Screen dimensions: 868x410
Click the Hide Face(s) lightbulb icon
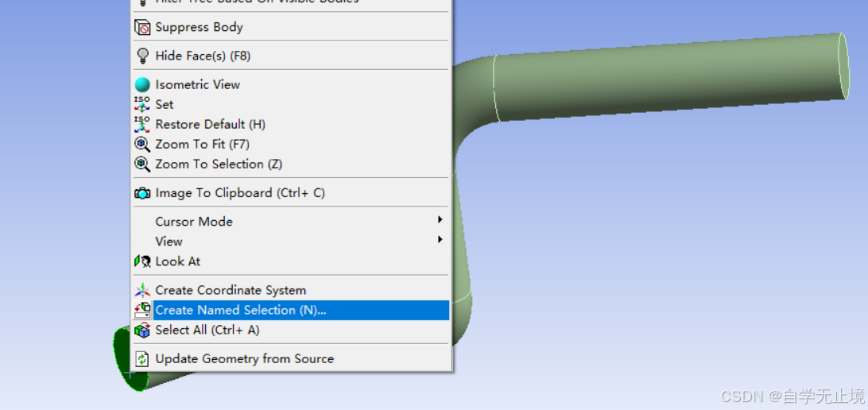tap(142, 56)
